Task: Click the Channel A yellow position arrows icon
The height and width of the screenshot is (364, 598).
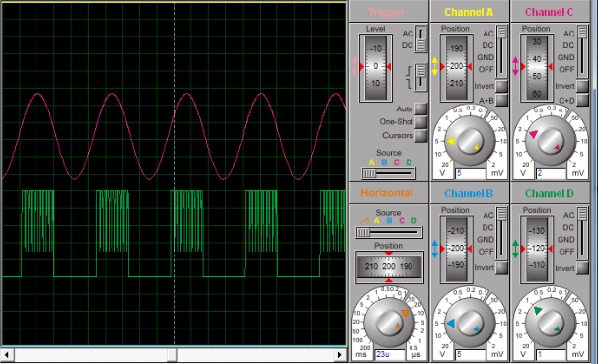Action: 435,67
